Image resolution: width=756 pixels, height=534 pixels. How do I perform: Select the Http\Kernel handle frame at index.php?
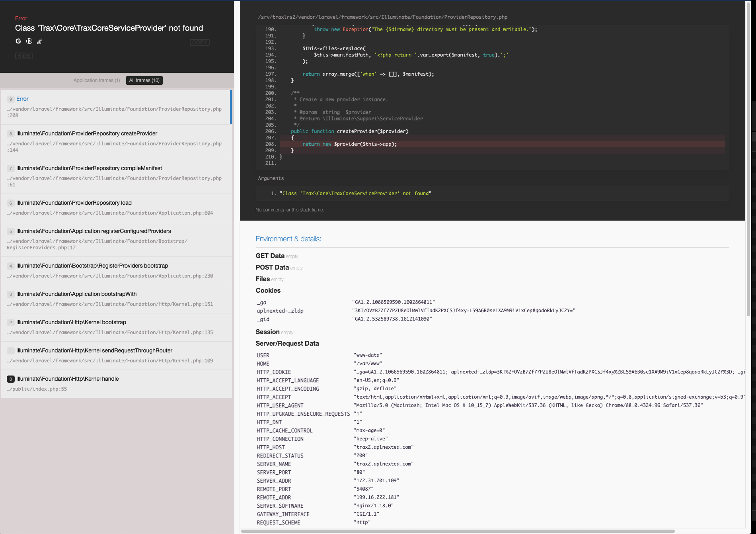click(115, 383)
